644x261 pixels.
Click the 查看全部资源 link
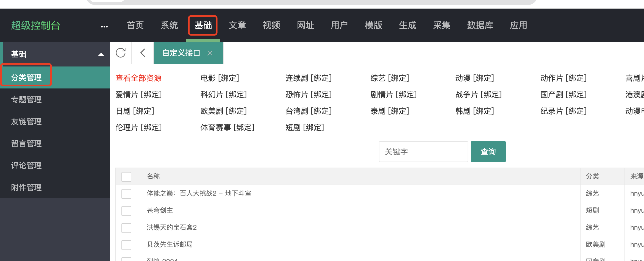138,78
